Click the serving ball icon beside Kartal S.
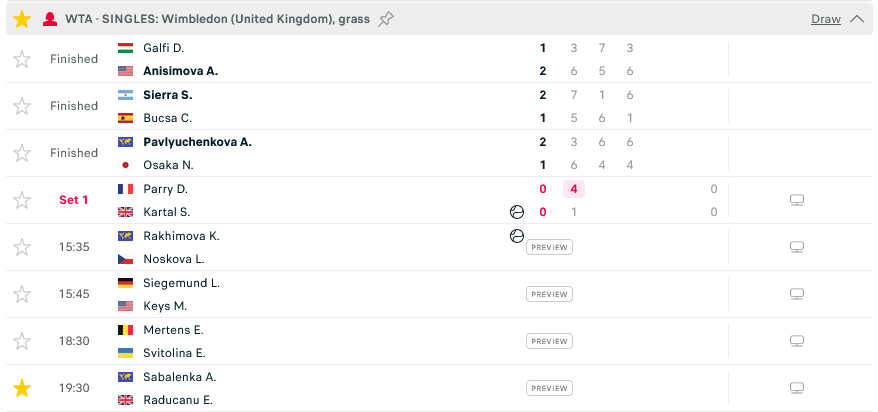This screenshot has width=878, height=412. [516, 212]
